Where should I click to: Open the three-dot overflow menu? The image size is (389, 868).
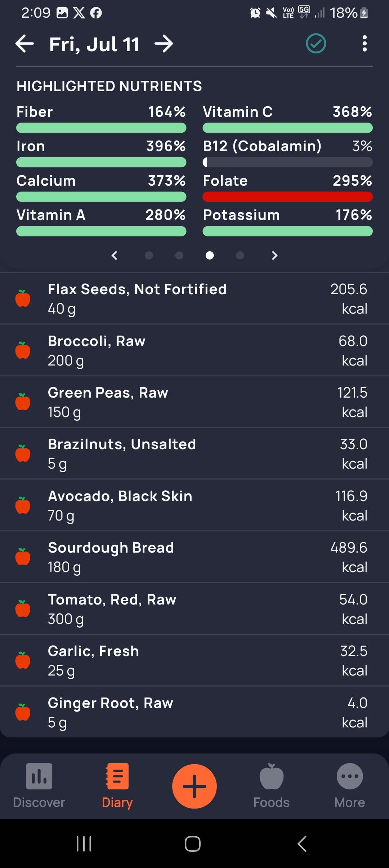pos(365,44)
